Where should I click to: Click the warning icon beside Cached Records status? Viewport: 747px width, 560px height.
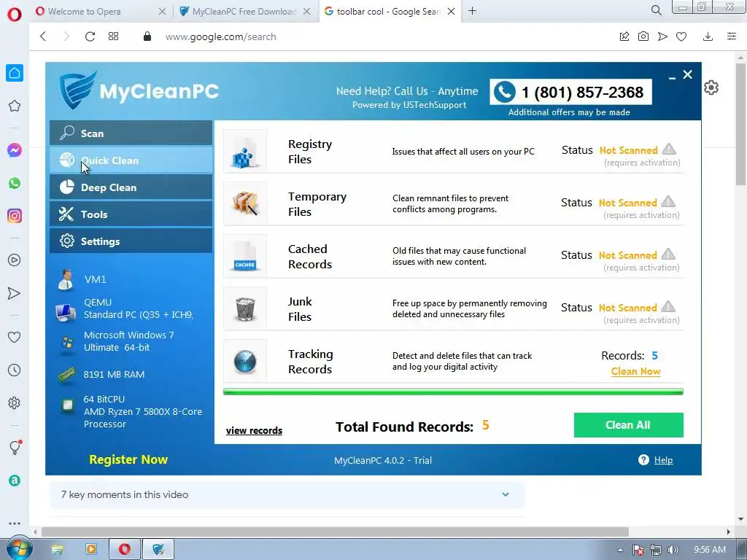668,254
